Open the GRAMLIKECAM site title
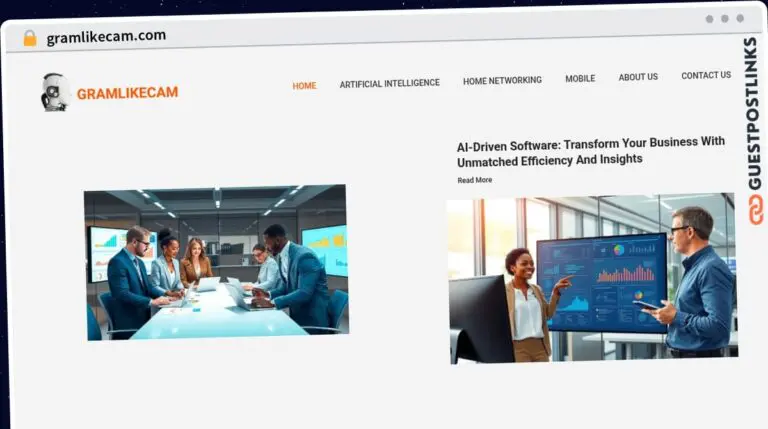Image resolution: width=768 pixels, height=429 pixels. coord(127,93)
